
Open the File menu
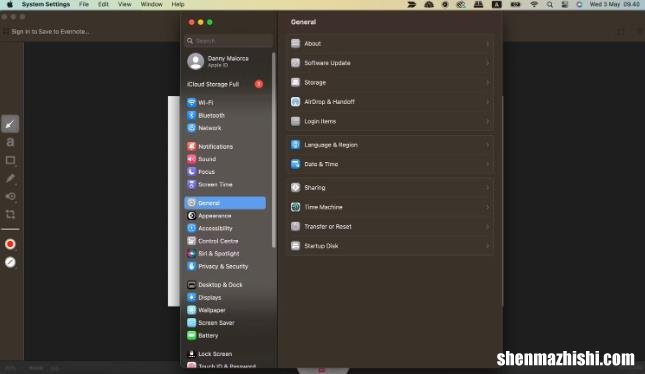click(84, 4)
